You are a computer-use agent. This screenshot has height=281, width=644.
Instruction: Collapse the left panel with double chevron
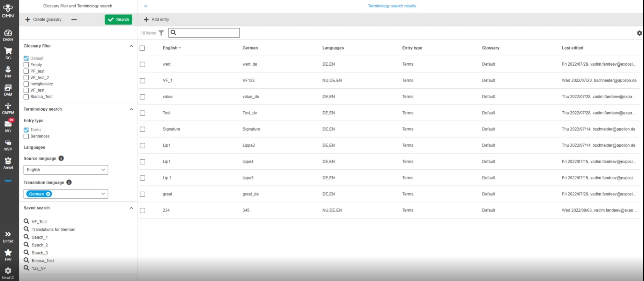(x=146, y=6)
